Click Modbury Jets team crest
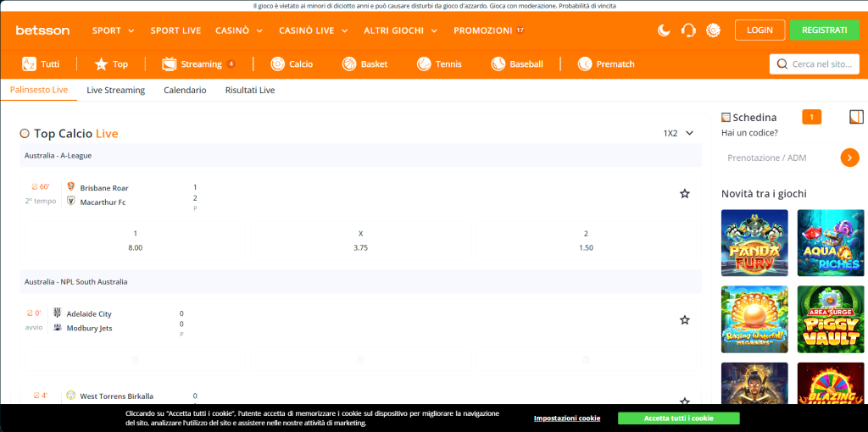Viewport: 868px width, 432px height. click(57, 328)
